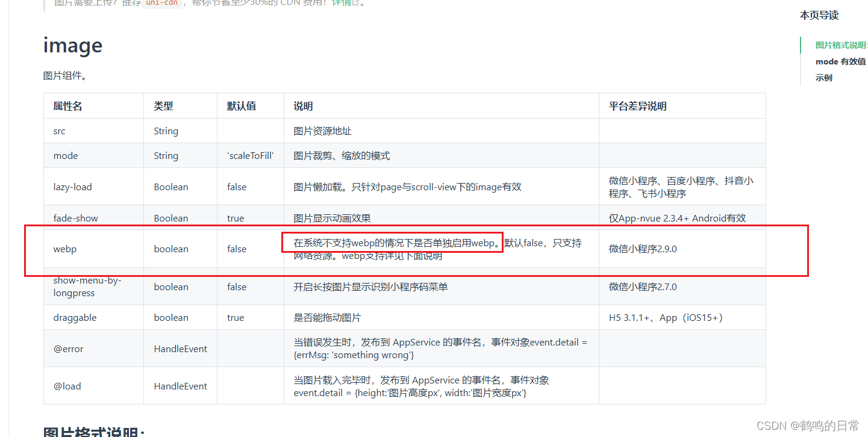Click the 'scaleToFill' default value cell
Viewport: 868px width, 437px height.
click(250, 155)
